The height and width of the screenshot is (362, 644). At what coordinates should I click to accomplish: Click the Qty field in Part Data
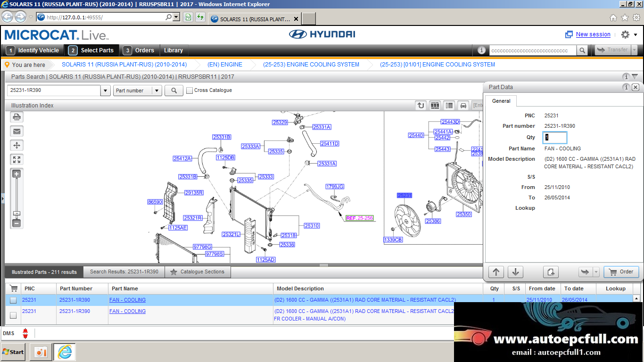(555, 138)
